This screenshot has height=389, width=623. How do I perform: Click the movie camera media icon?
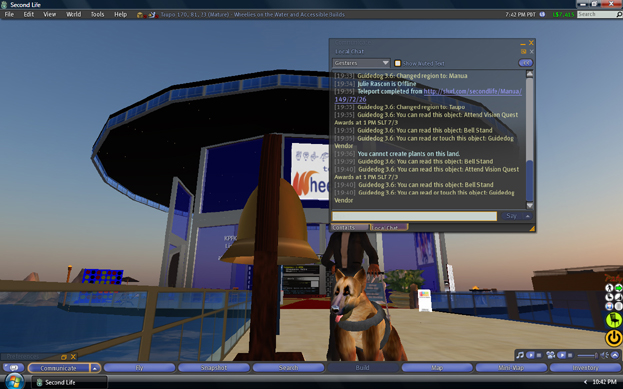pos(550,355)
